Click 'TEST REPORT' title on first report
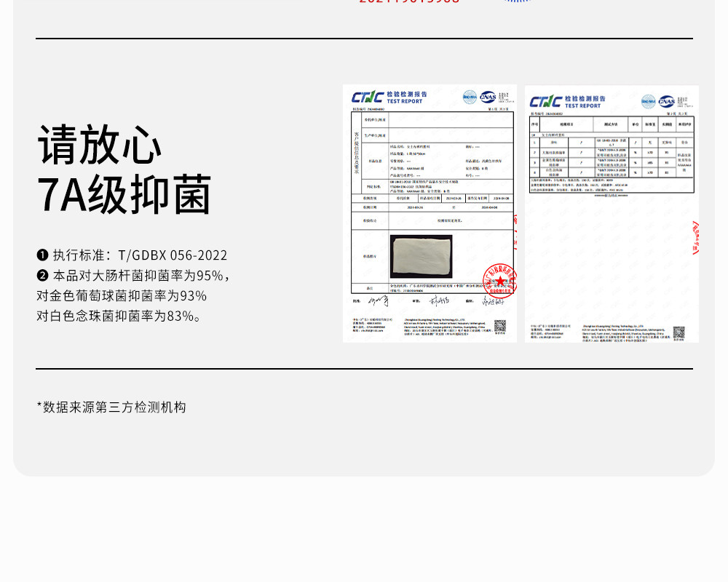Screen dimensions: 728x582 [x=404, y=101]
